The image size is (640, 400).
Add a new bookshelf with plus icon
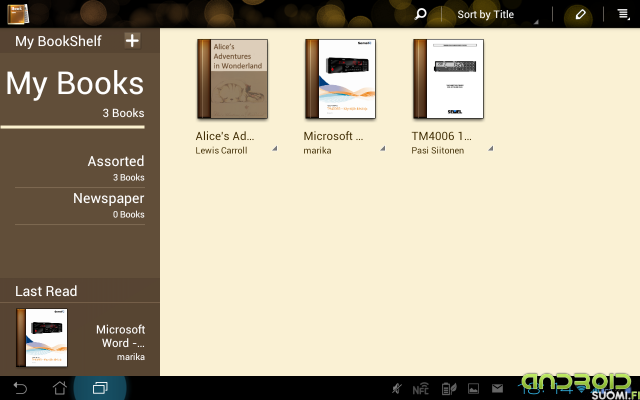[132, 40]
